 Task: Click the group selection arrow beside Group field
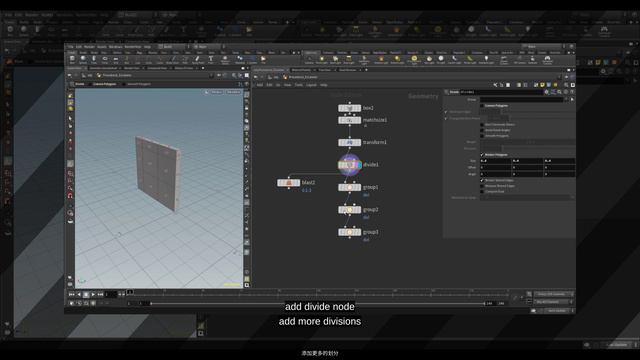(572, 99)
